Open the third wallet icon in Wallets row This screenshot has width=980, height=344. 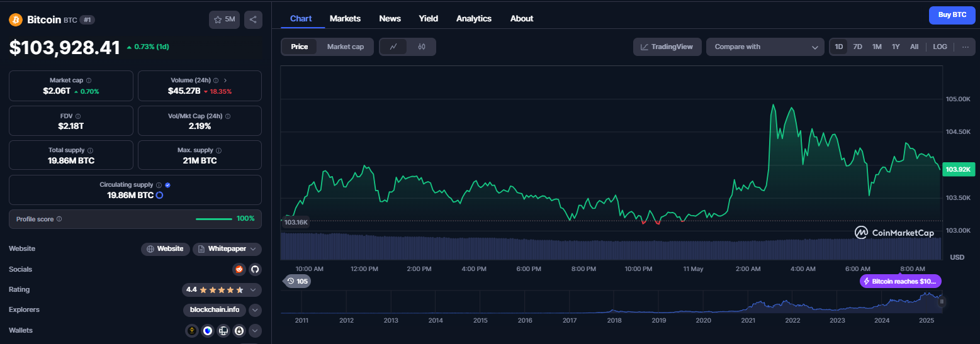223,330
